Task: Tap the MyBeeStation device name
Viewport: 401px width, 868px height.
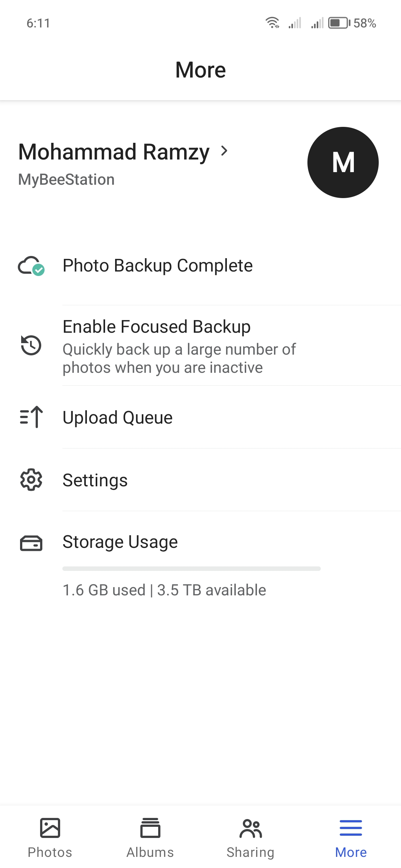Action: [66, 180]
